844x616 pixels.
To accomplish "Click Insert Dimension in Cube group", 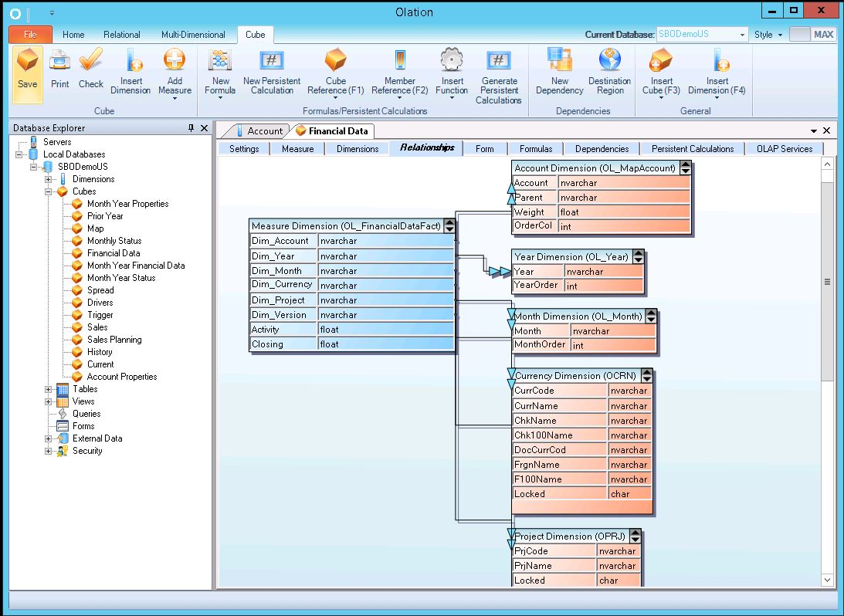I will point(130,73).
